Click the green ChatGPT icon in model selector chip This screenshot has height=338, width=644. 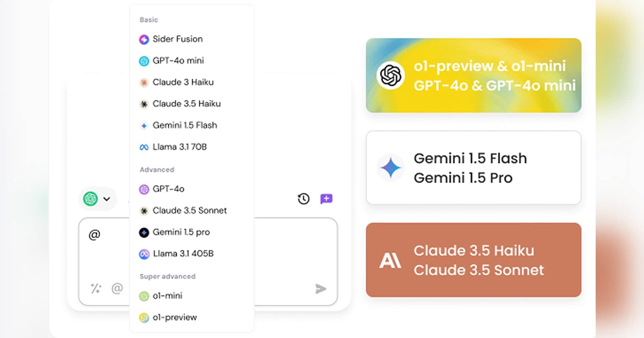click(x=90, y=199)
